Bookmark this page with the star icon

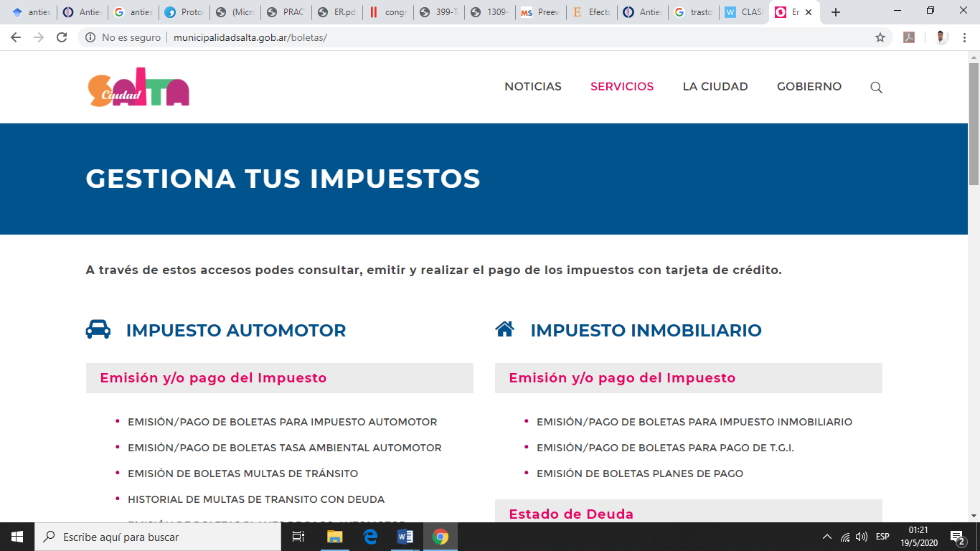[x=880, y=37]
